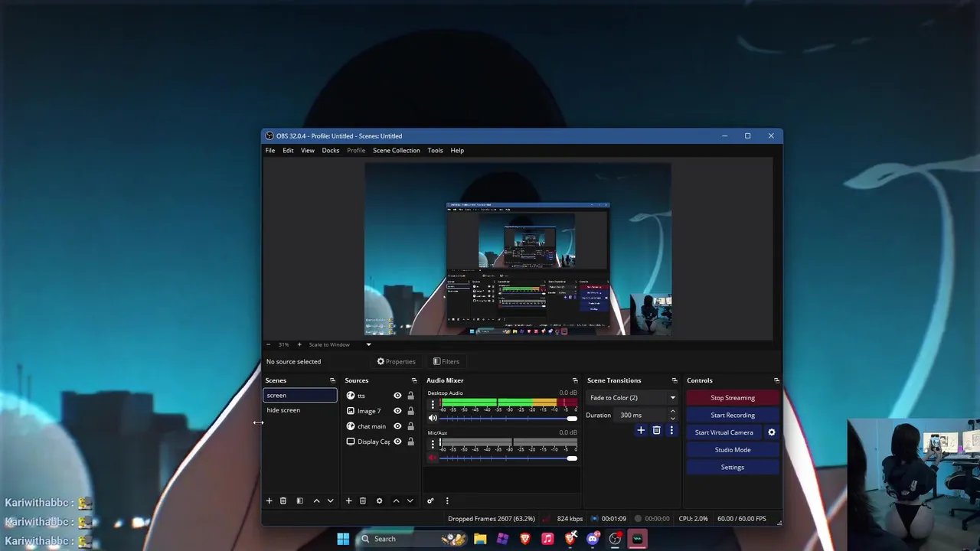Open Mic/Aux three-dot options
The image size is (980, 551).
point(433,443)
